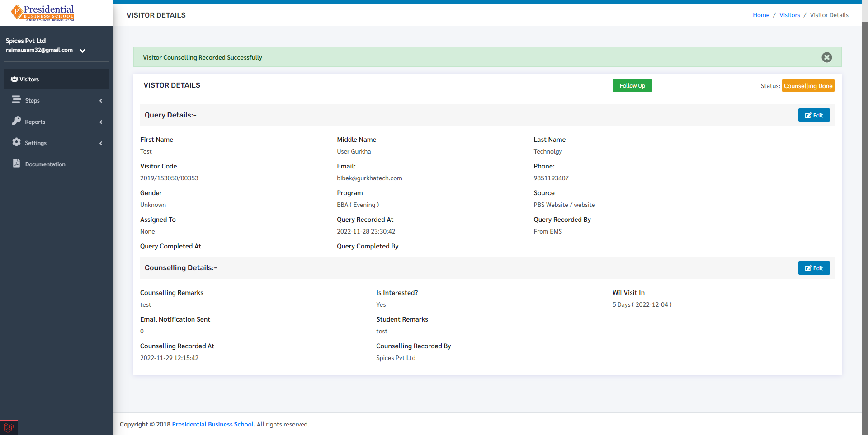
Task: Open the Settings menu item
Action: tap(57, 143)
